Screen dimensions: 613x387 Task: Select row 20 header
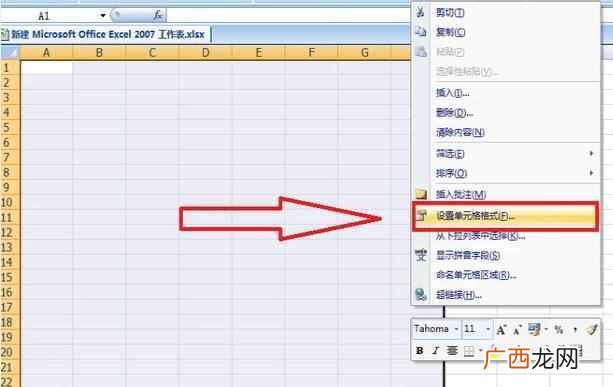click(10, 352)
